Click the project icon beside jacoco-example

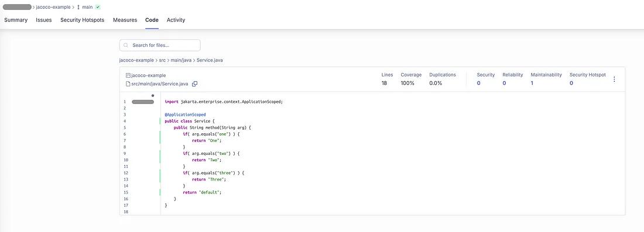point(128,75)
